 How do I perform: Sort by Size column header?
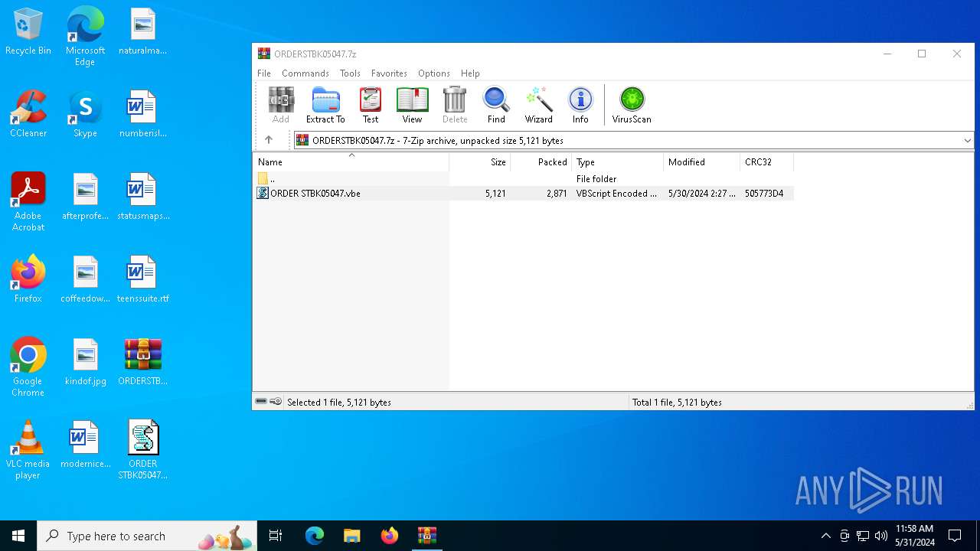click(480, 162)
